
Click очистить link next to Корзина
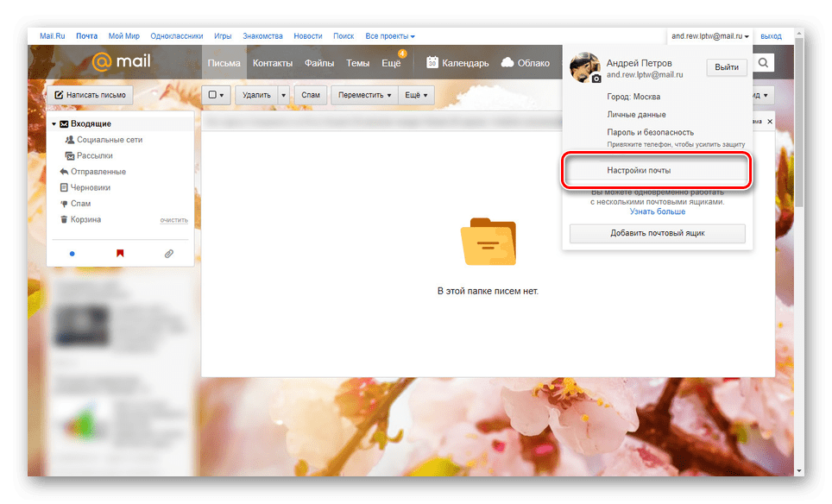click(174, 220)
